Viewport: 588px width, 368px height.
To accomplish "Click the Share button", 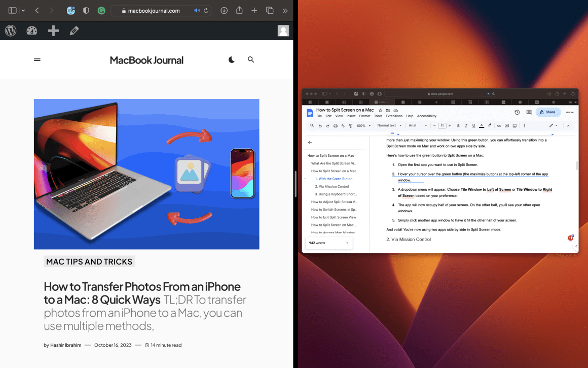I will tap(548, 112).
